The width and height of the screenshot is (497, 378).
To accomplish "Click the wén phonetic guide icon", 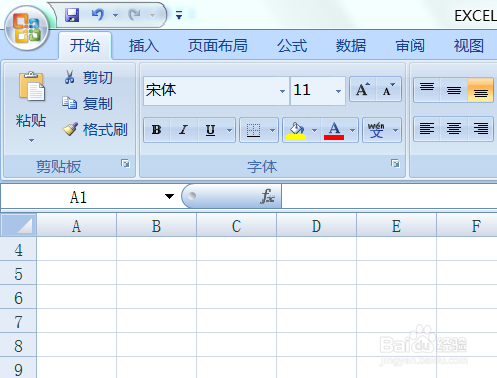I will coord(376,130).
